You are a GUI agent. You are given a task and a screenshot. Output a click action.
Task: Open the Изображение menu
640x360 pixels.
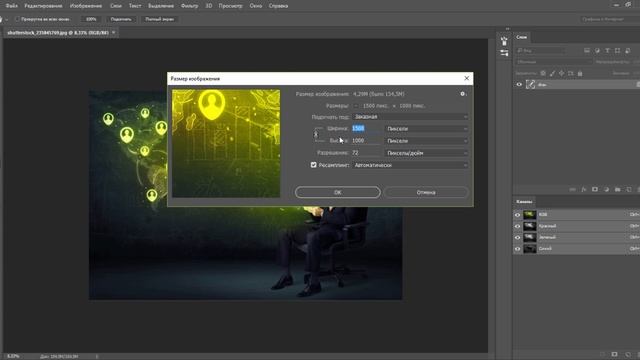(86, 6)
